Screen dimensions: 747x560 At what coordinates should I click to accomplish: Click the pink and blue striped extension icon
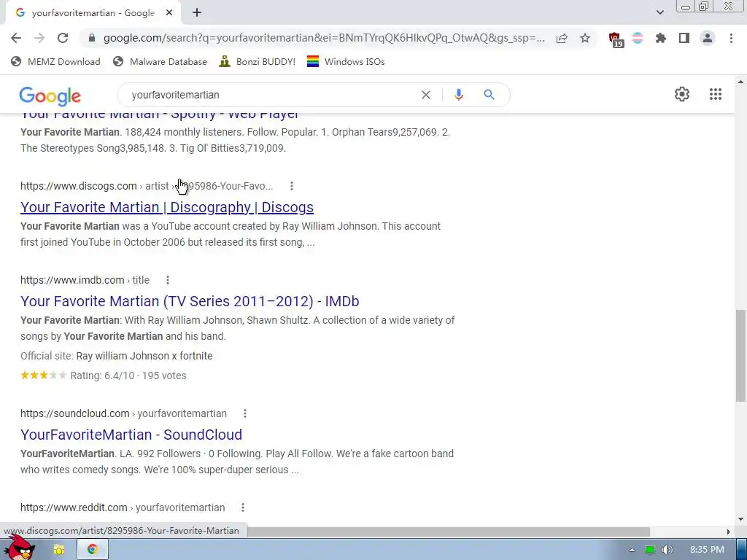(x=638, y=38)
